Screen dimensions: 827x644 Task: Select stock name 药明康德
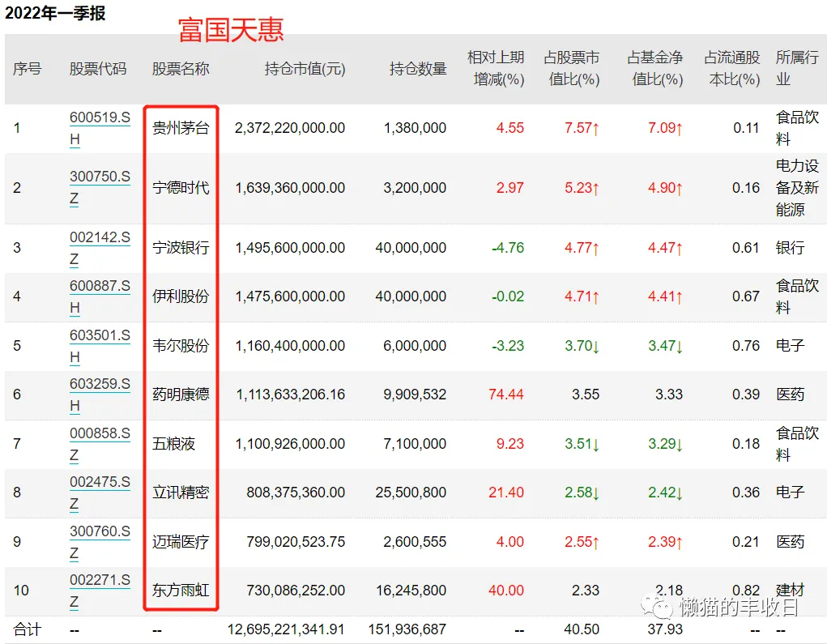tap(181, 395)
